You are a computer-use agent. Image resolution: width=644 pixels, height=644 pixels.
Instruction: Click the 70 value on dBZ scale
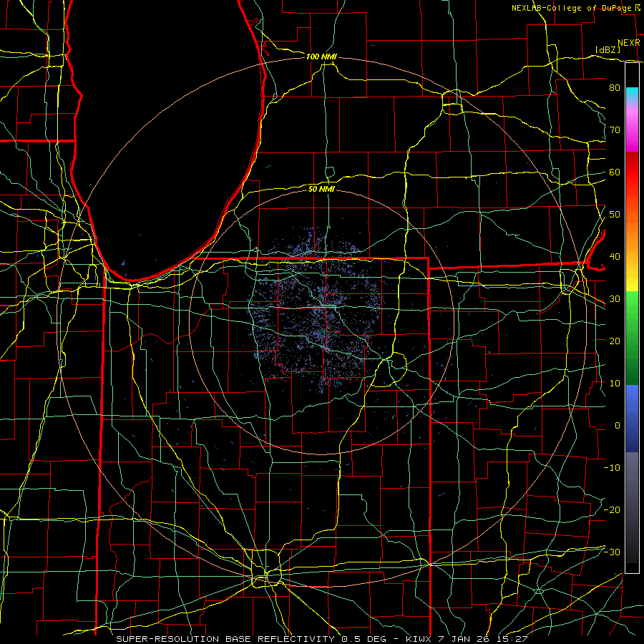pyautogui.click(x=615, y=130)
